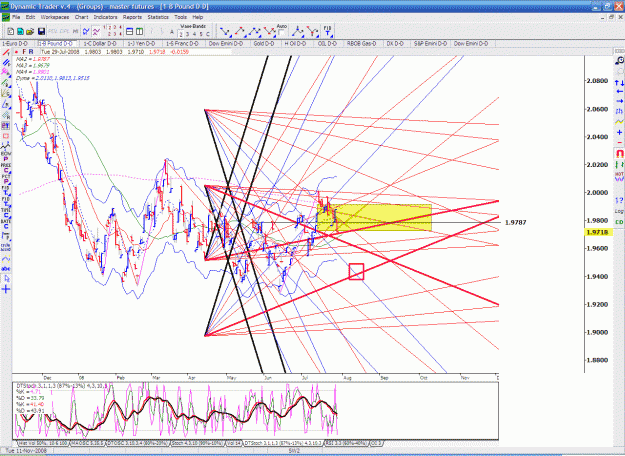This screenshot has height=456, width=625.
Task: Open the Chart menu
Action: (x=81, y=17)
